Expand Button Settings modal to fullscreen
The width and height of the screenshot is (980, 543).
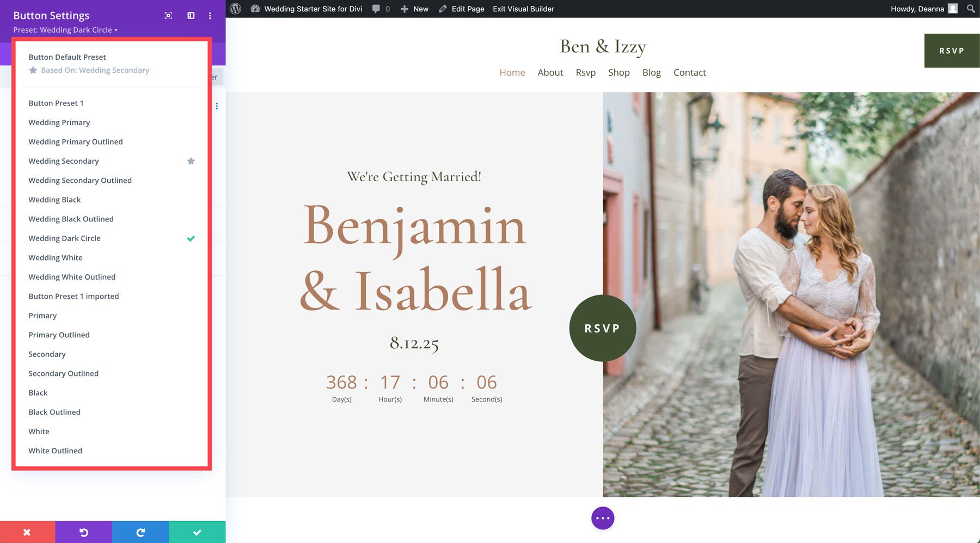coord(168,16)
